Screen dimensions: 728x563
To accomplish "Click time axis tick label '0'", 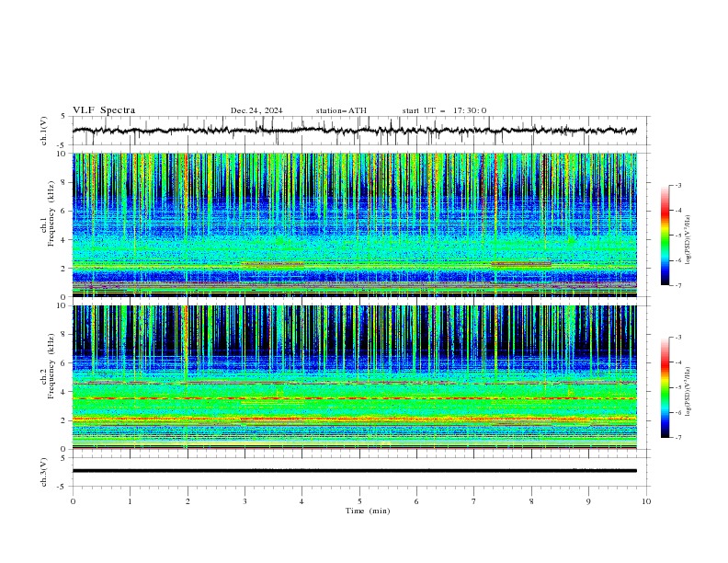I will 73,501.
